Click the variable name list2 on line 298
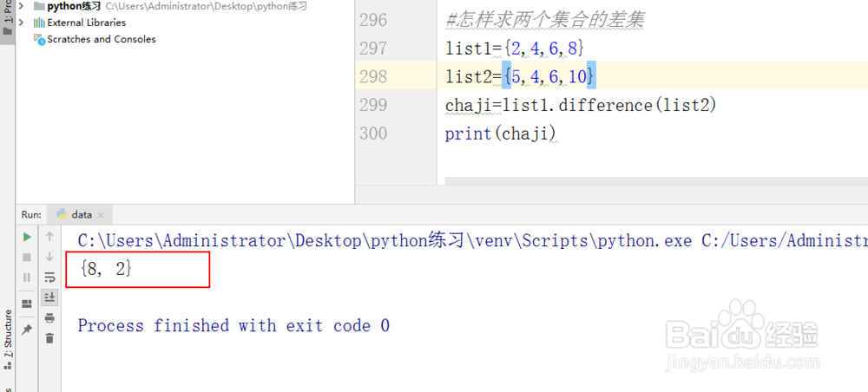Screen dimensions: 868x392 click(x=469, y=77)
